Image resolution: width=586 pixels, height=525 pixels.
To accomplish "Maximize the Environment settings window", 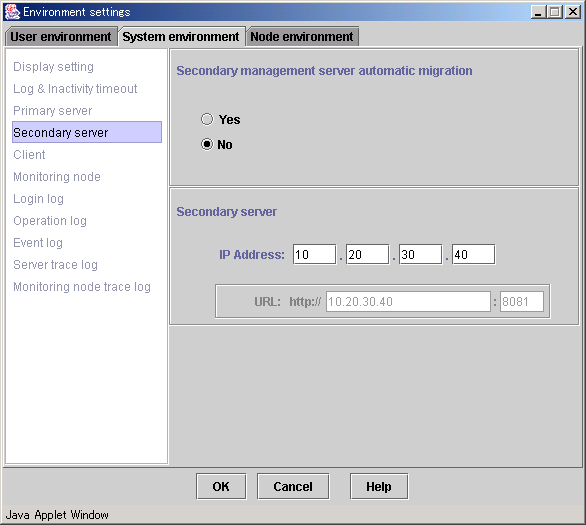I will tap(555, 12).
